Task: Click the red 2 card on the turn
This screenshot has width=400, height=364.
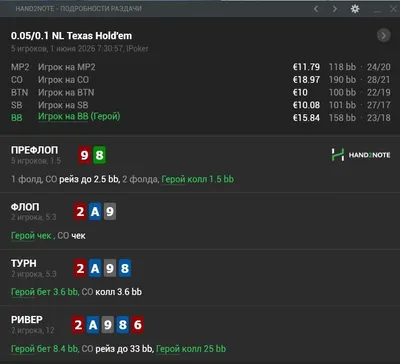Action: (x=80, y=268)
